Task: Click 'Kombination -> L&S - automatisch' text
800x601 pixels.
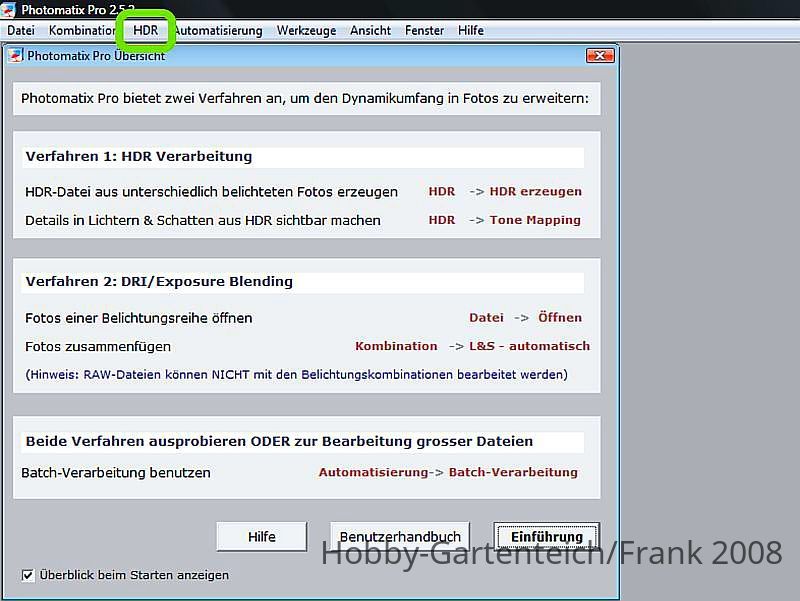Action: (472, 346)
